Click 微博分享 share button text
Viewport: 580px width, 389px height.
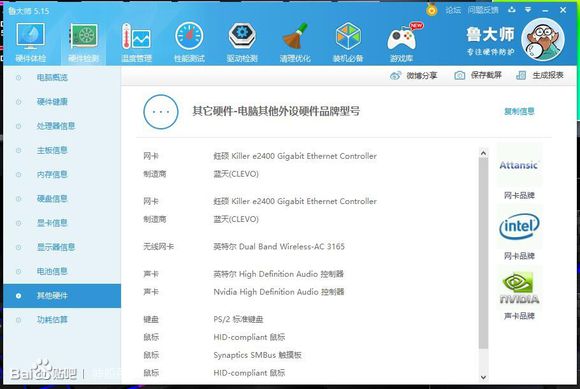[x=422, y=76]
